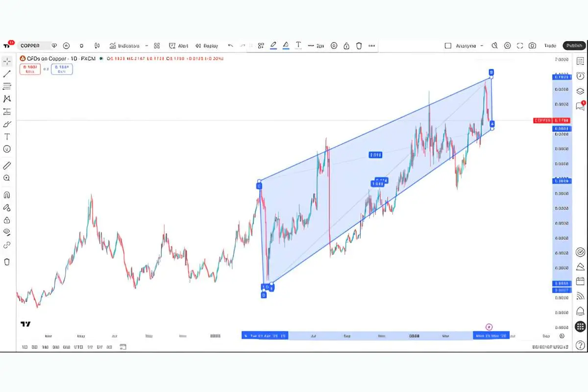Open the alerts clock in right sidebar
The height and width of the screenshot is (392, 588).
[580, 76]
